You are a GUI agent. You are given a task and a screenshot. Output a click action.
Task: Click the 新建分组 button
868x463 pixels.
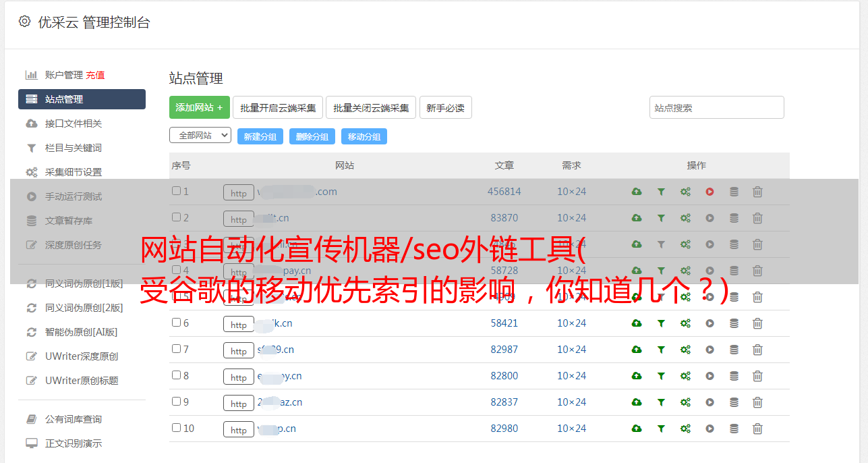[260, 136]
